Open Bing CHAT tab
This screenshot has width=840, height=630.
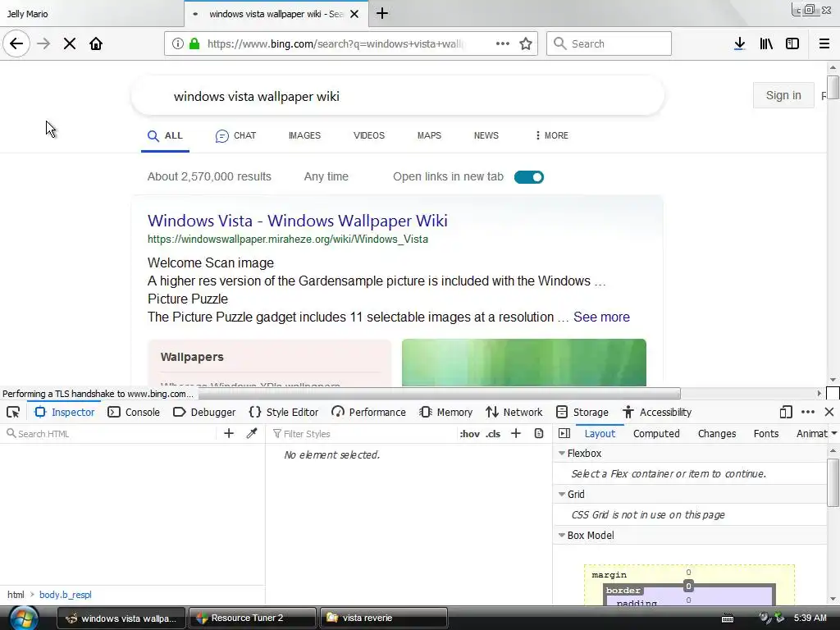tap(235, 135)
